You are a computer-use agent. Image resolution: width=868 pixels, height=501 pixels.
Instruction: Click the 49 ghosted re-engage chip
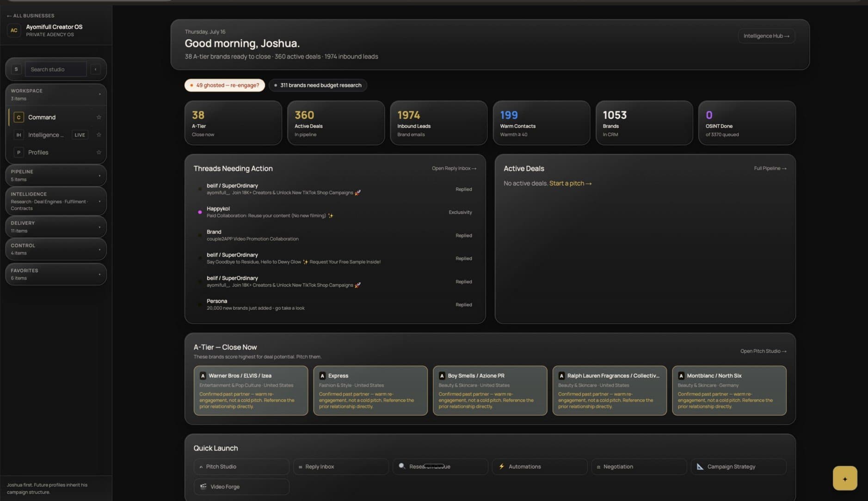225,86
